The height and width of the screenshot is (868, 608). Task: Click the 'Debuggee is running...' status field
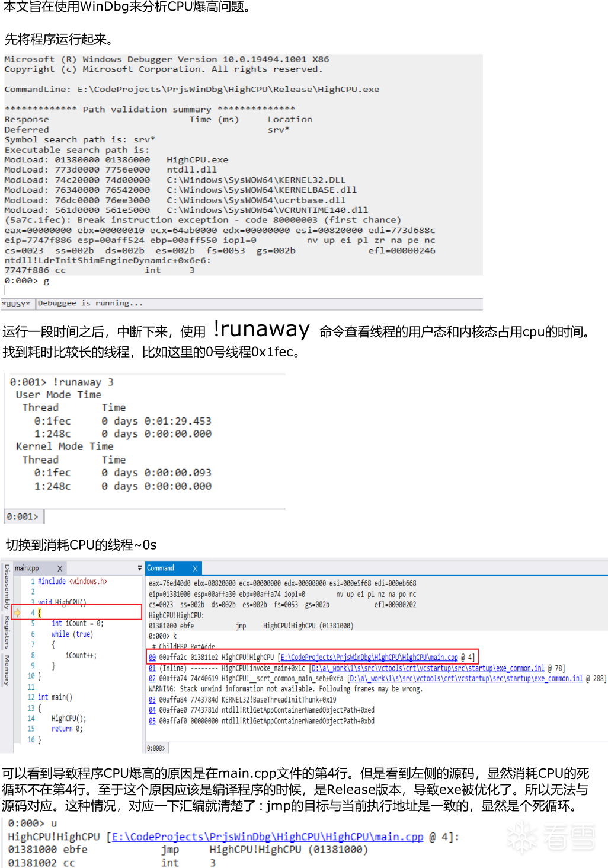click(259, 304)
